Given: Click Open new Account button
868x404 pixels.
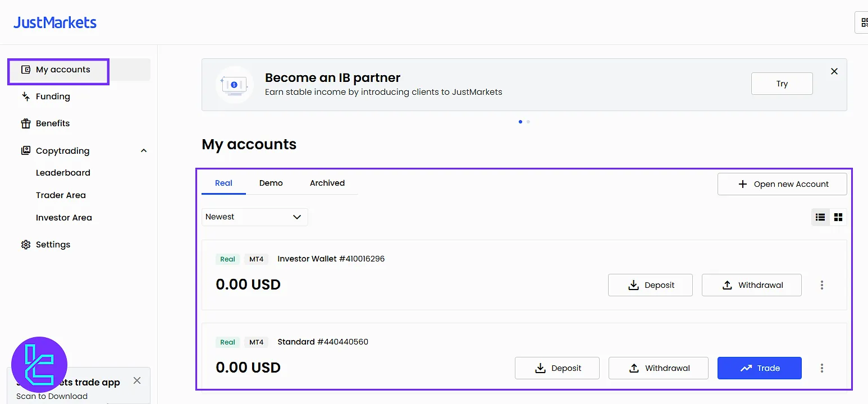Looking at the screenshot, I should tap(782, 184).
